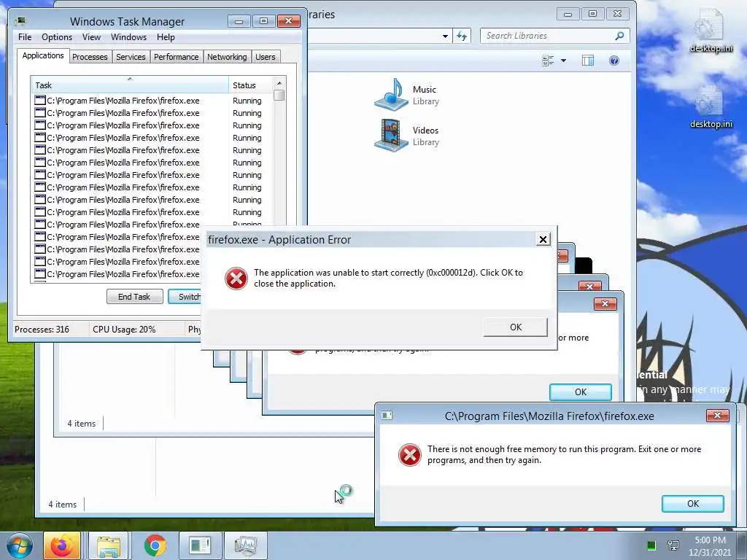The width and height of the screenshot is (747, 560).
Task: Switch to the Services tab
Action: [131, 57]
